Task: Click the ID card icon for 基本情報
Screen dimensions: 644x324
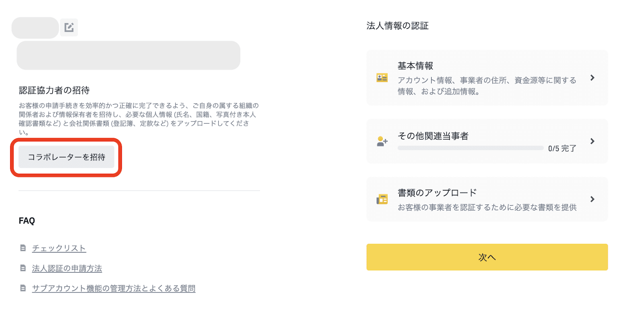Action: [382, 78]
